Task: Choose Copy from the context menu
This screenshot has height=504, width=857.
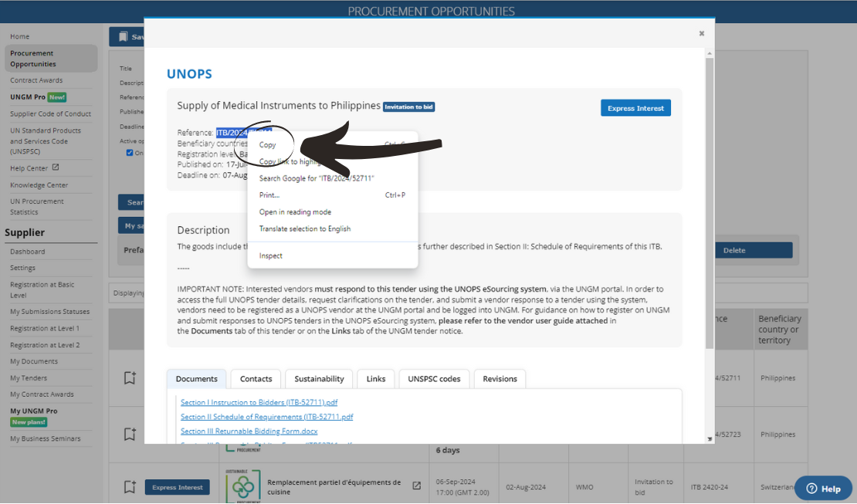Action: tap(267, 145)
